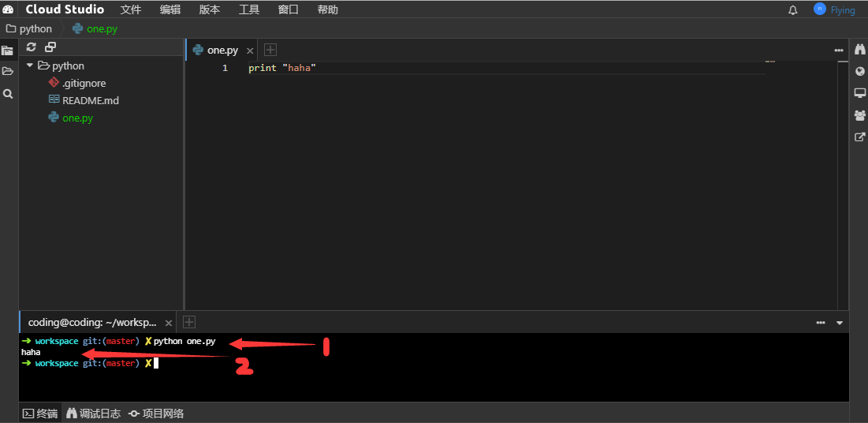Screen dimensions: 868x423
Task: Click line number 1 in gutter
Action: coord(225,68)
